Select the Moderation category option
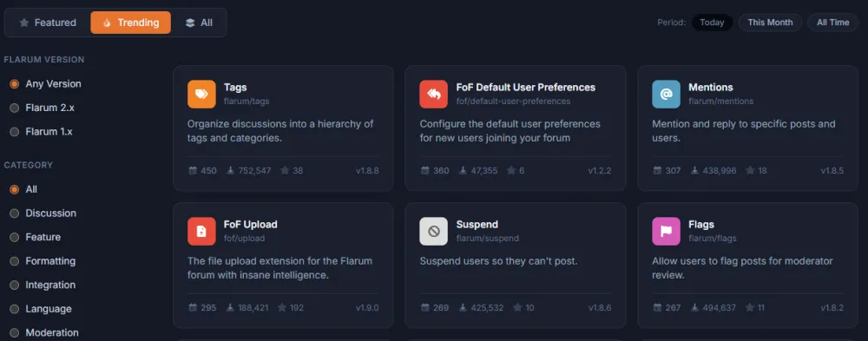Viewport: 868px width, 341px height. pos(44,332)
